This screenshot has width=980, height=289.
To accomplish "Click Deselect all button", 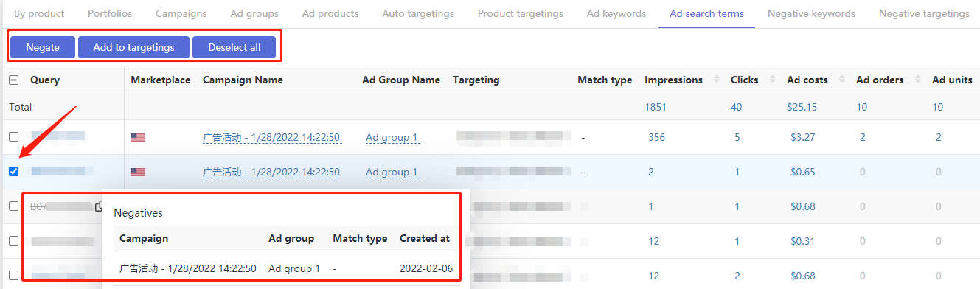I will [x=234, y=47].
